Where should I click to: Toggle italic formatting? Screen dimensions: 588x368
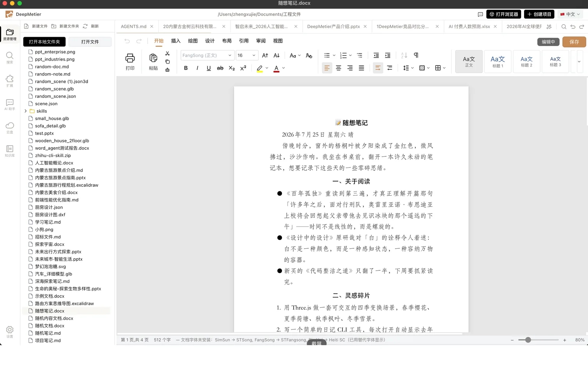point(197,68)
